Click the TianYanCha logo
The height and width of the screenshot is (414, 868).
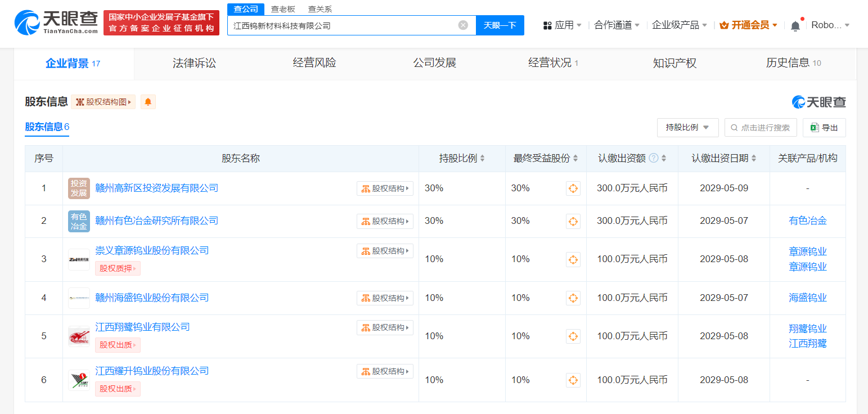pos(56,22)
